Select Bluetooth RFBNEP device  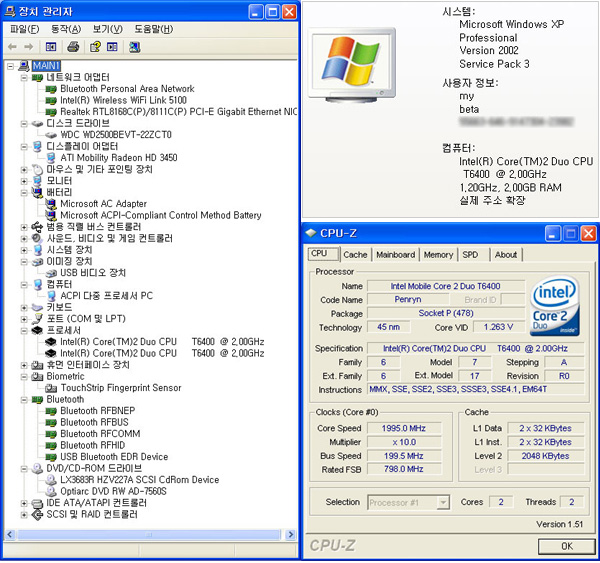tap(98, 411)
